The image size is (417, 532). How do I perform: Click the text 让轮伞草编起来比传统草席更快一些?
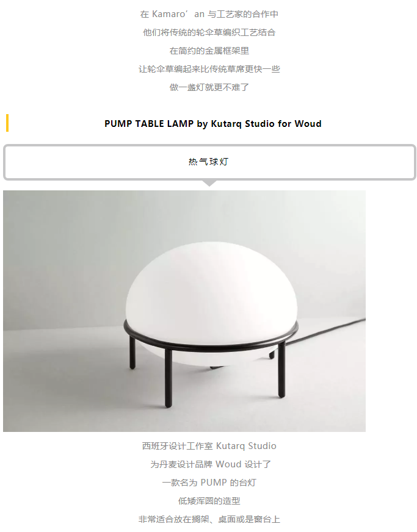click(209, 69)
